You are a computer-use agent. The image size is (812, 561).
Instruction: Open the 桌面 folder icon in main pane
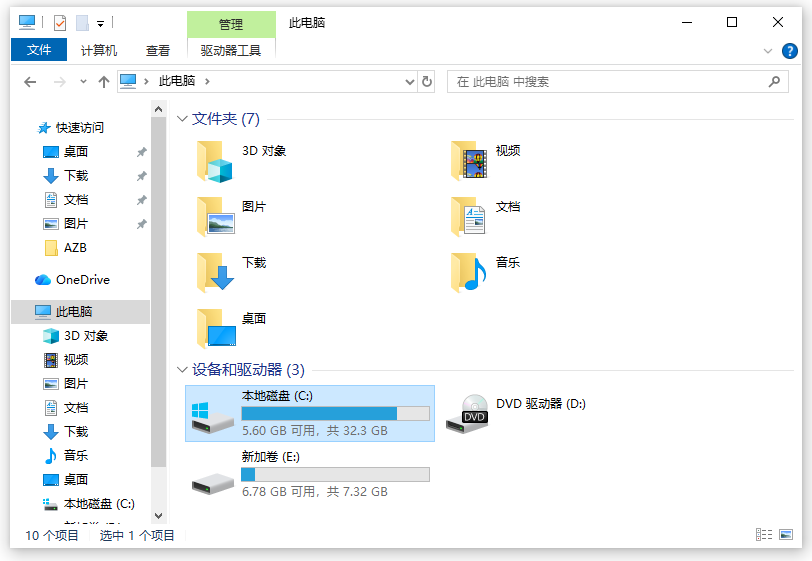click(x=216, y=329)
